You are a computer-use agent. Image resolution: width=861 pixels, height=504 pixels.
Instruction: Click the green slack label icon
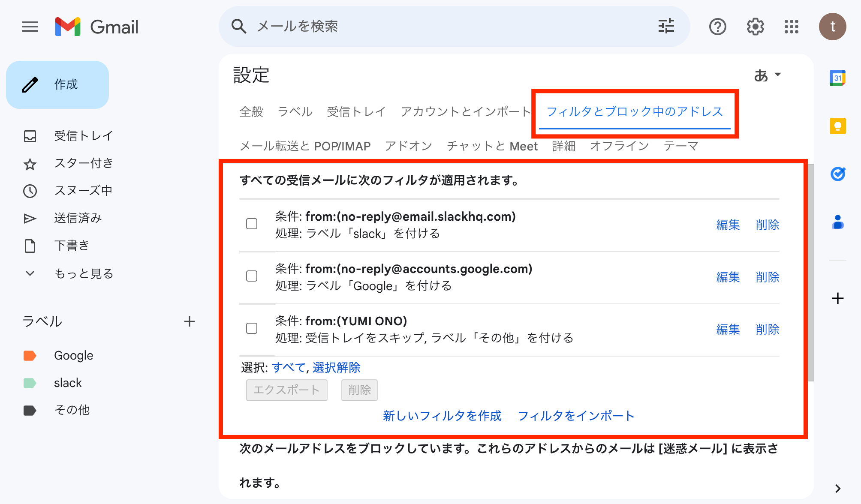(30, 383)
